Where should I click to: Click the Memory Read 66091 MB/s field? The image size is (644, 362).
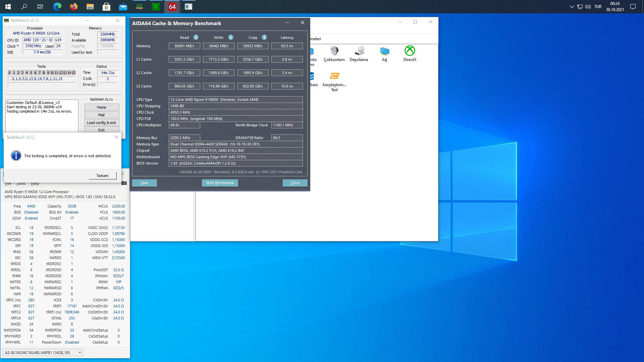coord(184,46)
